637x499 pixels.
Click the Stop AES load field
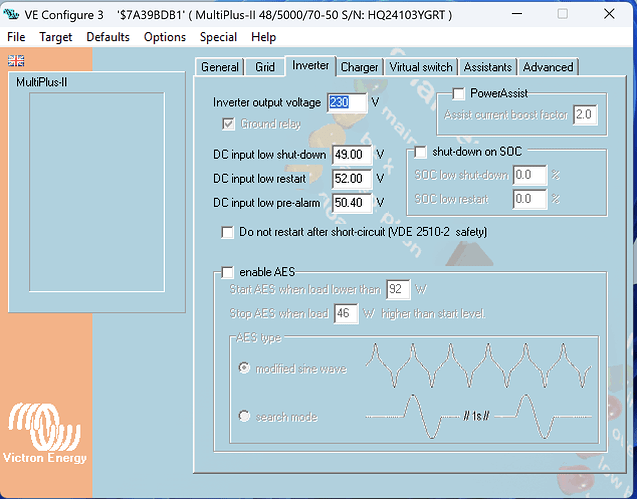point(346,313)
